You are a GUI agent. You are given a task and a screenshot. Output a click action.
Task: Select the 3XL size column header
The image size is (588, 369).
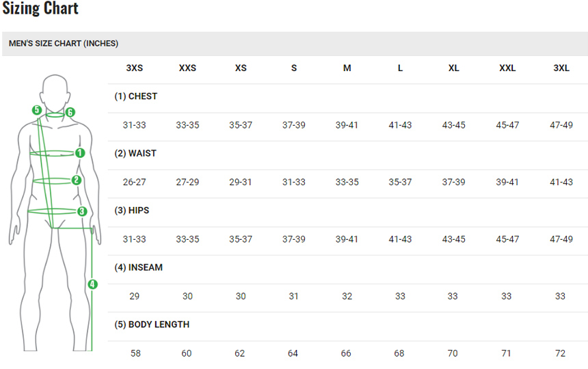click(x=561, y=68)
